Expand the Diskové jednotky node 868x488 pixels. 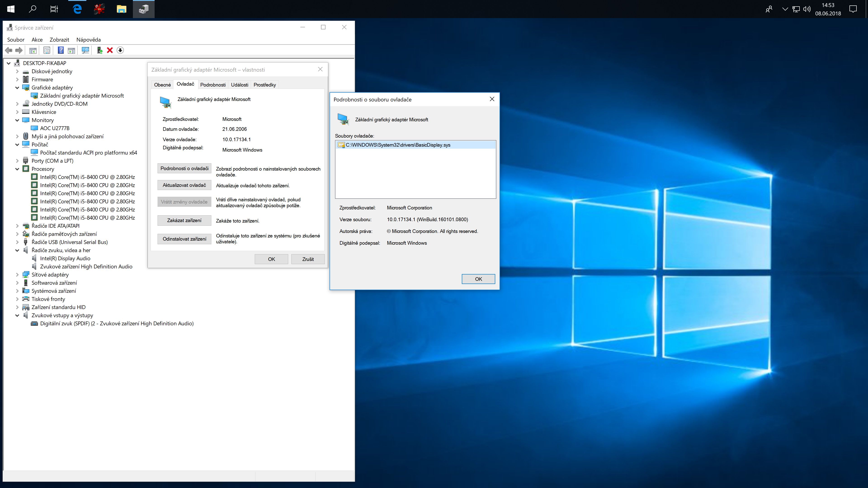tap(17, 71)
